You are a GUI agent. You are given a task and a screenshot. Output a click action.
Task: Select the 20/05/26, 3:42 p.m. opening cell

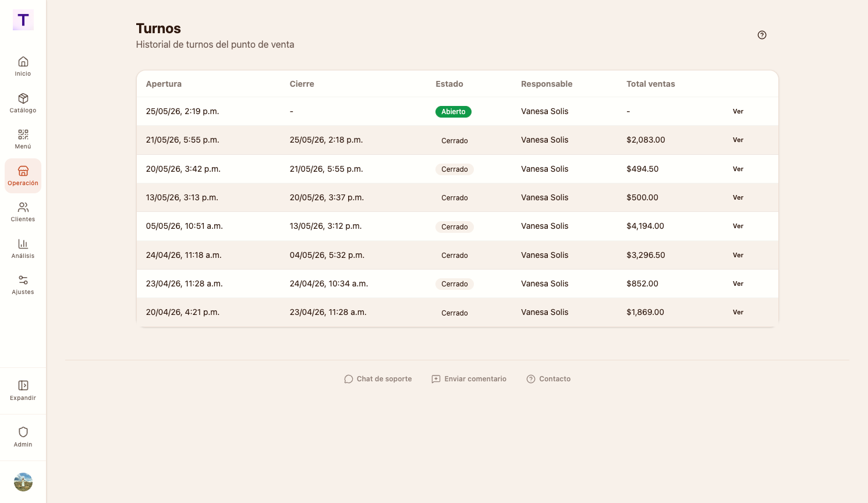[183, 169]
